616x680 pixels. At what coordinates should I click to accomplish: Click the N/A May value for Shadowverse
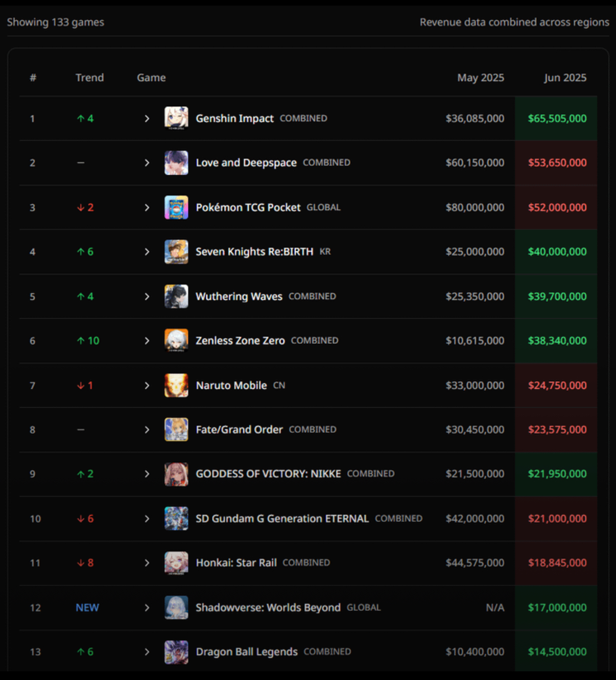tap(495, 607)
